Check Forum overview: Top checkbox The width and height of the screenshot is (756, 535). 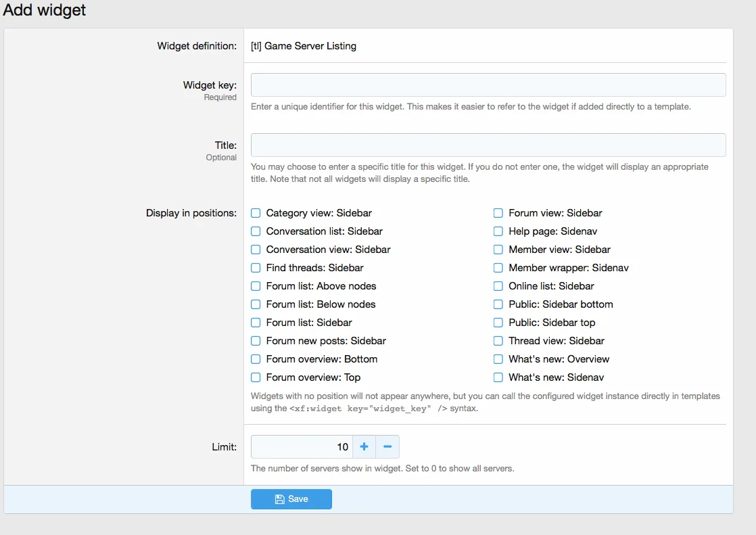[256, 377]
